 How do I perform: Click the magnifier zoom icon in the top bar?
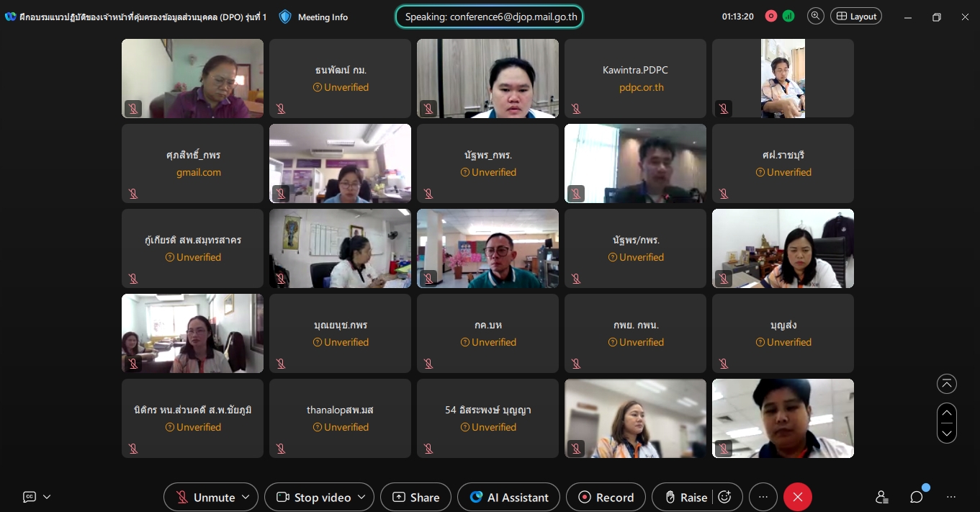coord(815,16)
